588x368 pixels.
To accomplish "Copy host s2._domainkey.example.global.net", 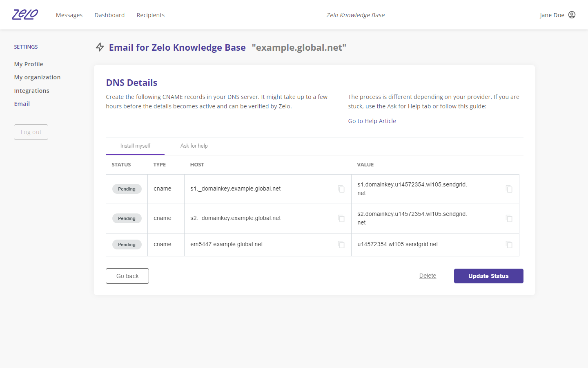I will (341, 218).
